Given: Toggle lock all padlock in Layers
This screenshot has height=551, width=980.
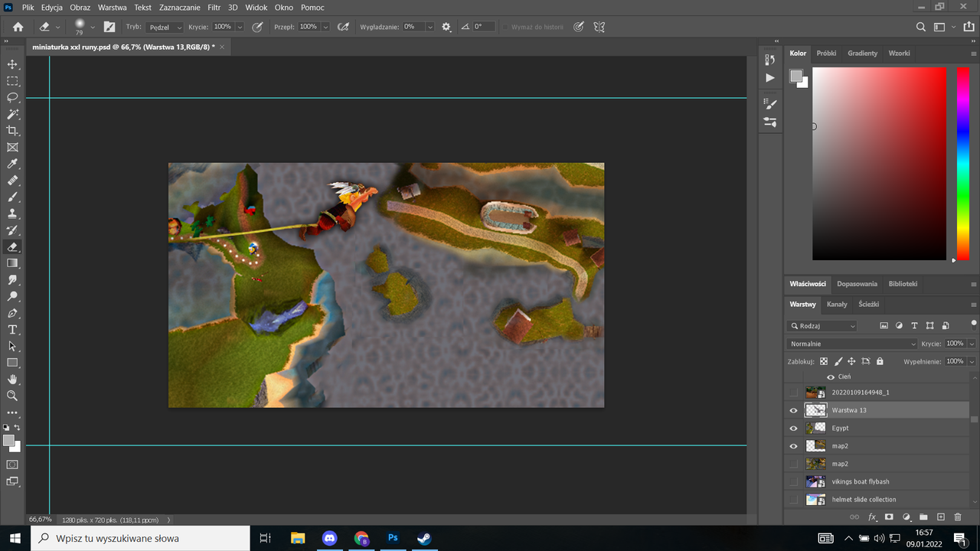Looking at the screenshot, I should [x=880, y=361].
